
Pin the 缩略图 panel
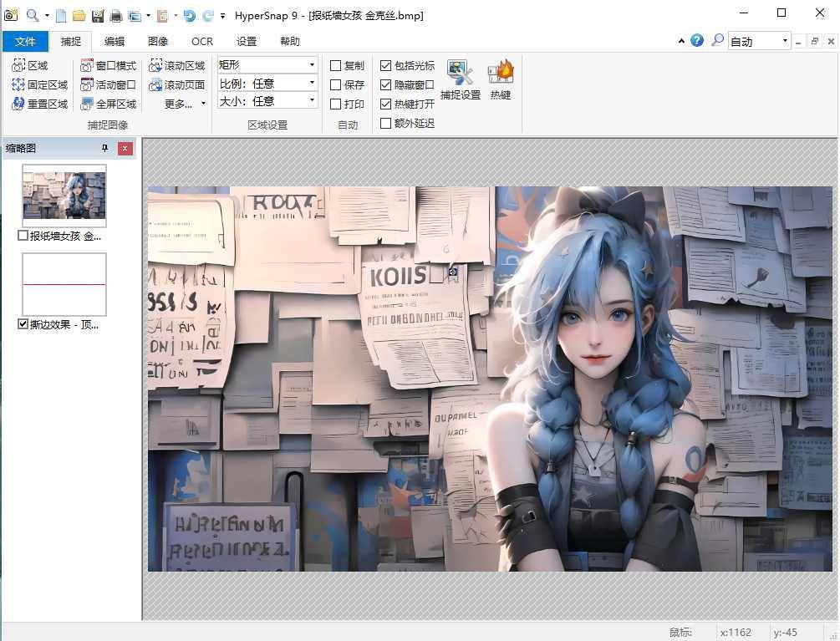coord(104,148)
